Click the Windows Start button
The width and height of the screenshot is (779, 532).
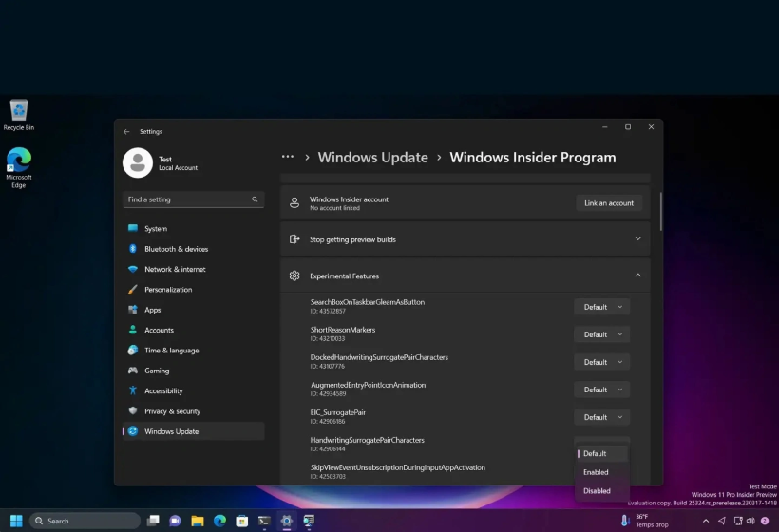(x=16, y=521)
